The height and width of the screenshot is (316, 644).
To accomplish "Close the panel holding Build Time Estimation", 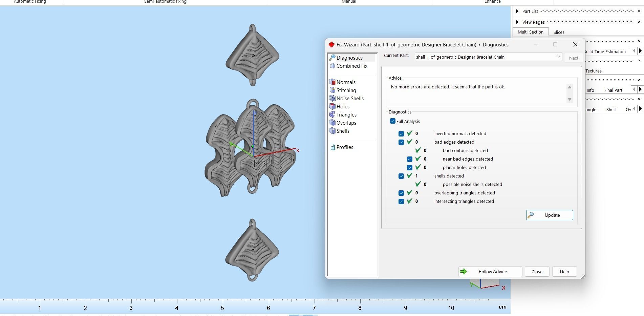I will pyautogui.click(x=639, y=41).
